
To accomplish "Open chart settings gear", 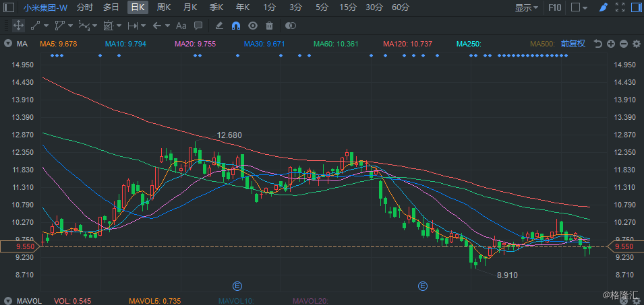I will tap(636, 44).
